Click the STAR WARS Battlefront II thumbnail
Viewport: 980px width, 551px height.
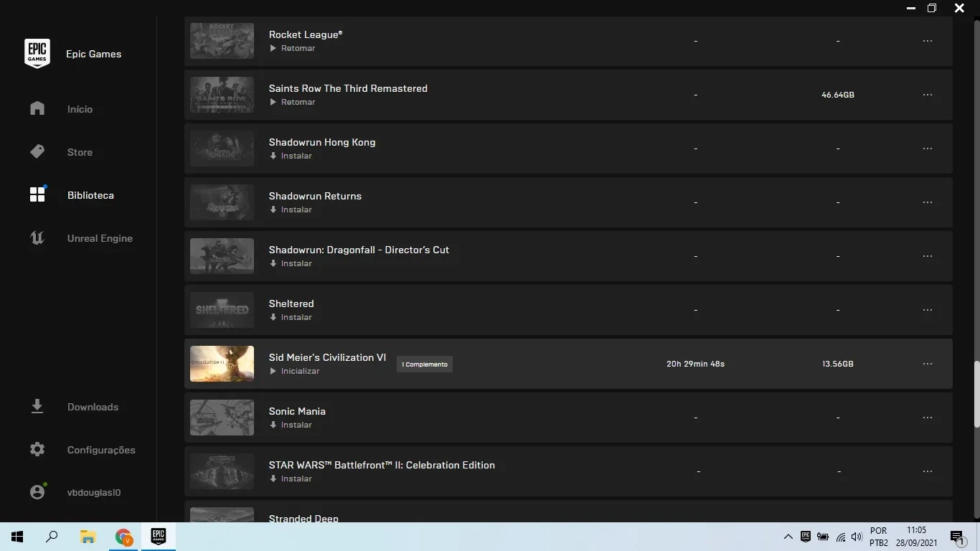click(222, 471)
